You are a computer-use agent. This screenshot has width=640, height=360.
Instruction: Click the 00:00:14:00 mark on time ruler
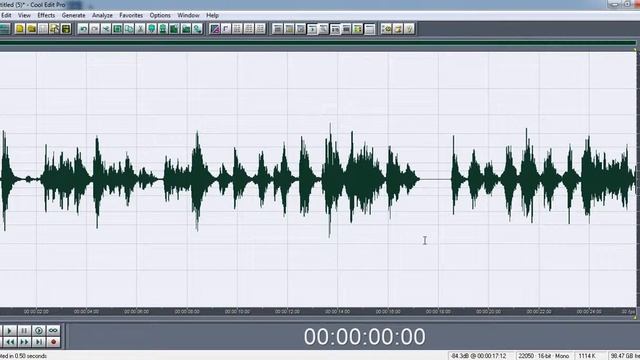tap(338, 311)
